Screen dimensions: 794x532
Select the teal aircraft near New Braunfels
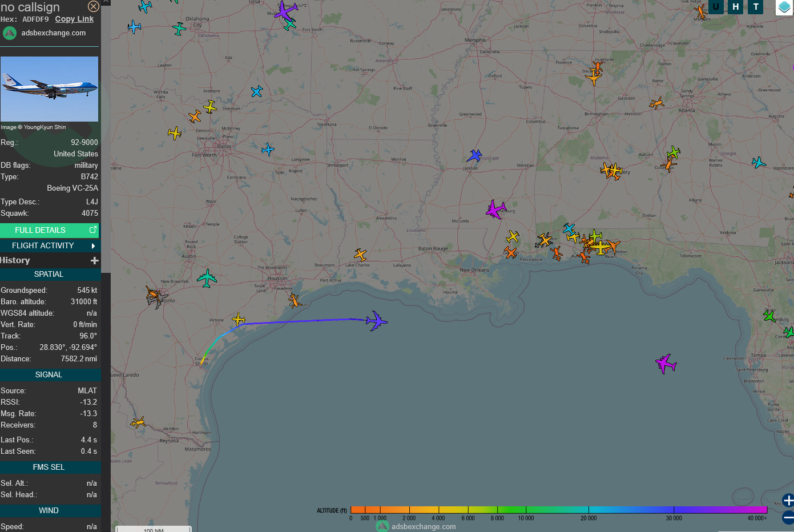pyautogui.click(x=207, y=278)
